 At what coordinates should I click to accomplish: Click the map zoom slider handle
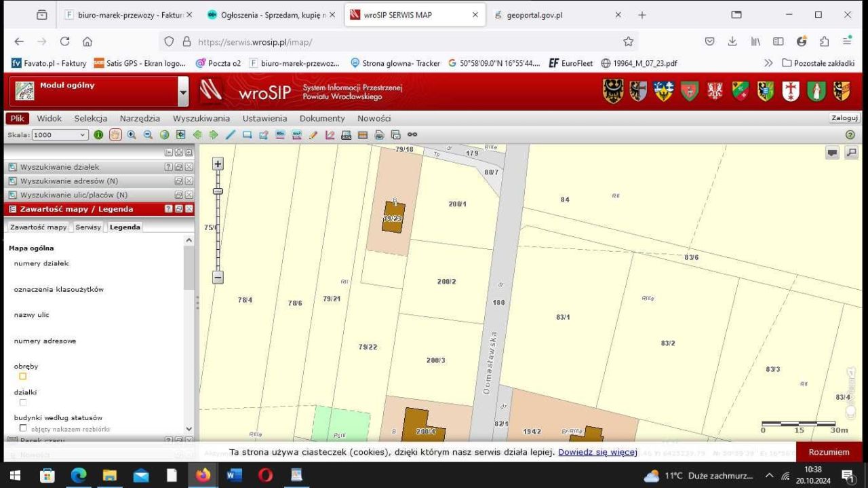coord(218,191)
